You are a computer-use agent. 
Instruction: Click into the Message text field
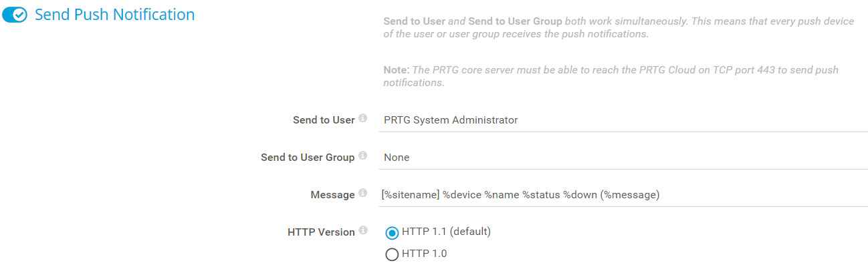[623, 195]
